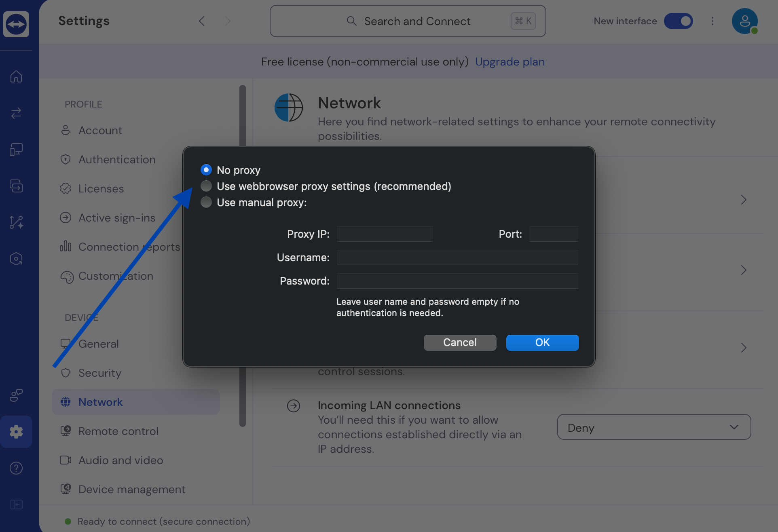Viewport: 778px width, 532px height.
Task: Select the Use manual proxy option
Action: (206, 202)
